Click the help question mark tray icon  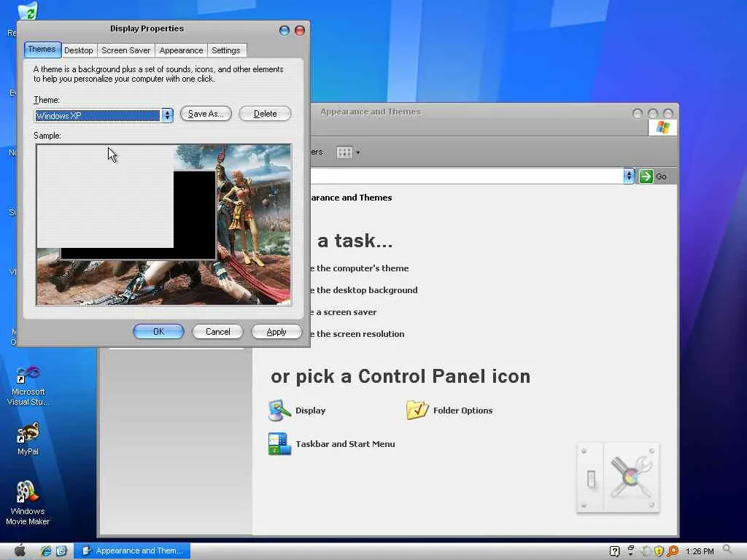[x=614, y=551]
